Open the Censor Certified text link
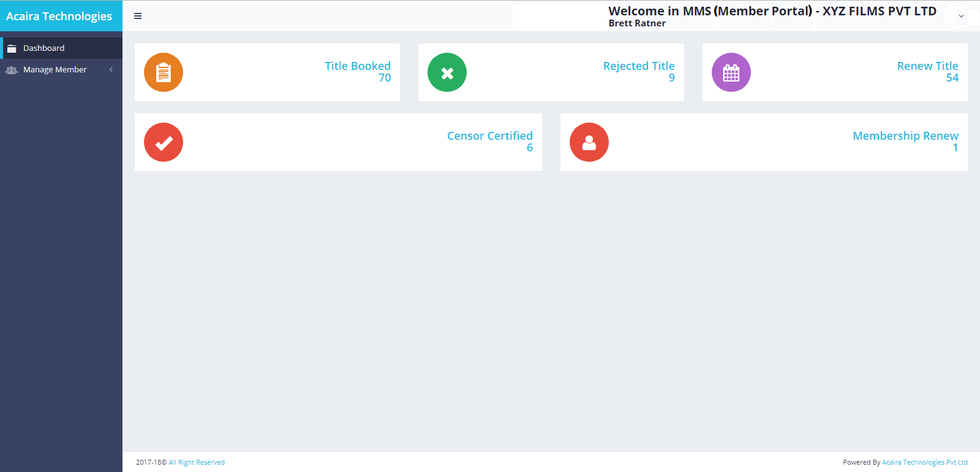The width and height of the screenshot is (980, 472). (489, 135)
